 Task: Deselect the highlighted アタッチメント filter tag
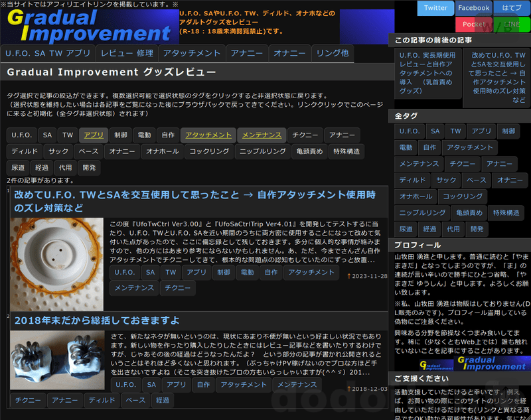point(208,135)
